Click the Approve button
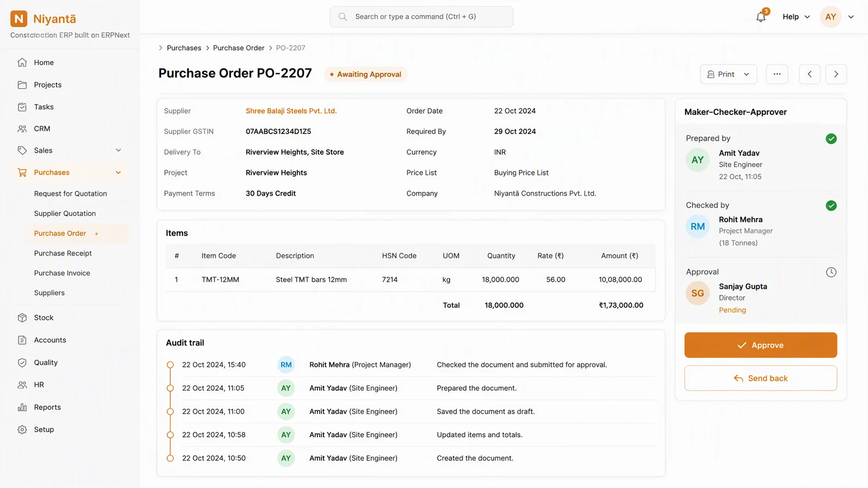 [x=761, y=345]
